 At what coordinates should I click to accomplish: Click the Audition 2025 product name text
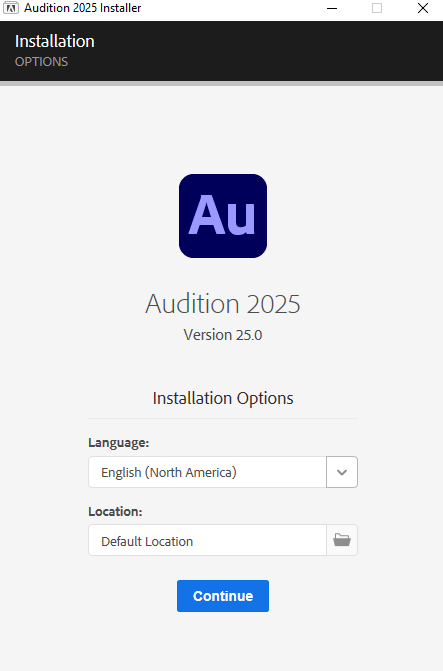(223, 304)
